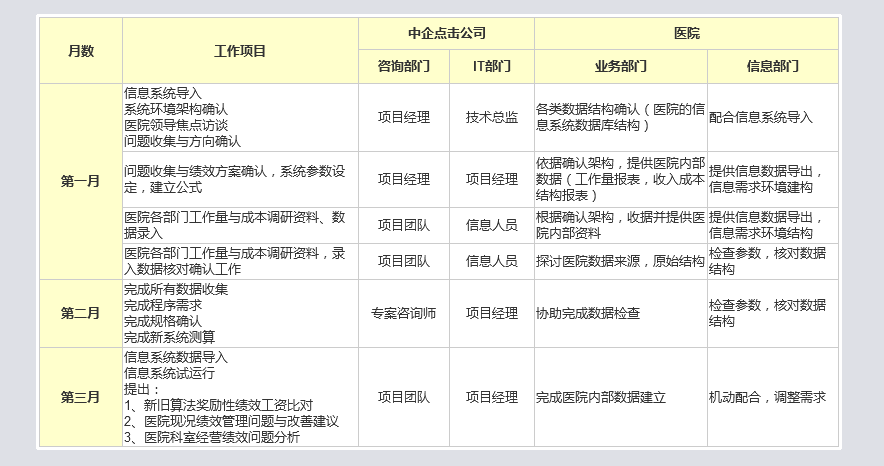This screenshot has height=466, width=884.
Task: Select the 第二月 month cell
Action: coord(81,313)
